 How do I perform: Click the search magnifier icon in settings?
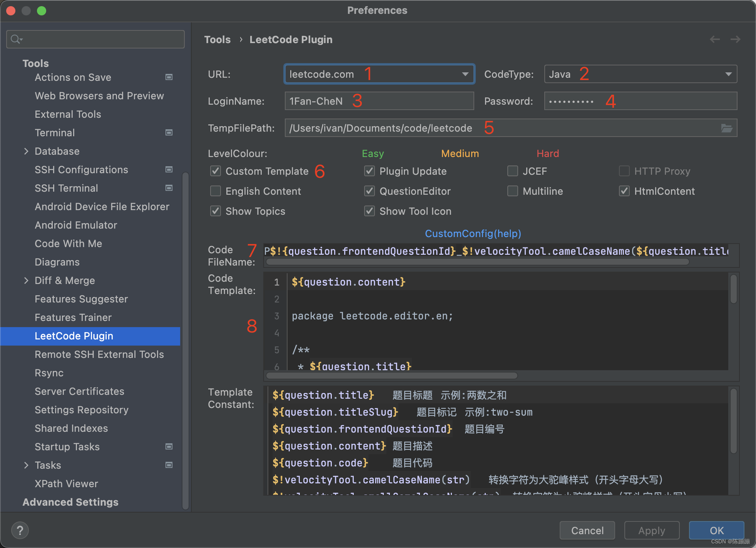[x=16, y=39]
